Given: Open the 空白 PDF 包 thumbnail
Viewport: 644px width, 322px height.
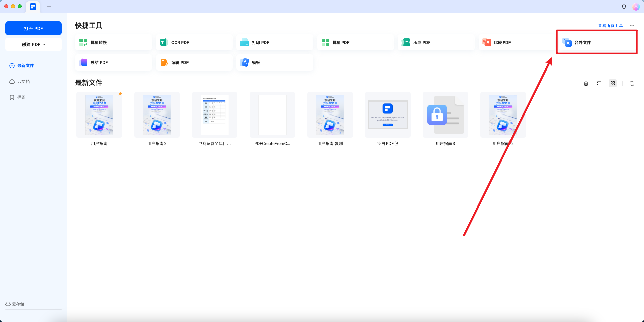Looking at the screenshot, I should [x=387, y=114].
